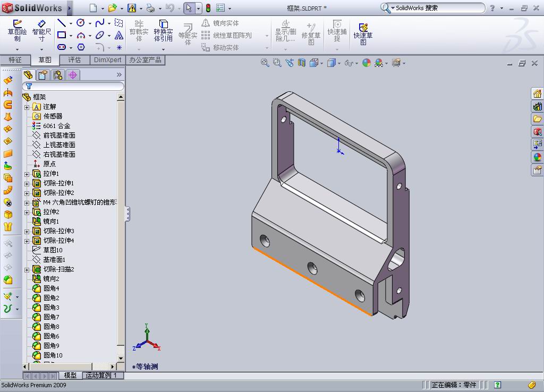This screenshot has height=392, width=544.
Task: Click the Edit Appearance color sphere icon
Action: pyautogui.click(x=367, y=63)
